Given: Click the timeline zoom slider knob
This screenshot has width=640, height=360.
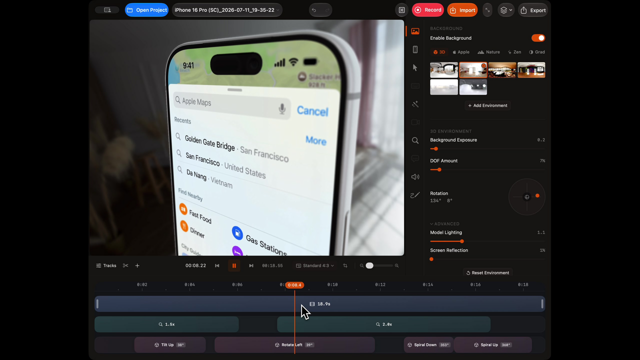Looking at the screenshot, I should pyautogui.click(x=369, y=266).
